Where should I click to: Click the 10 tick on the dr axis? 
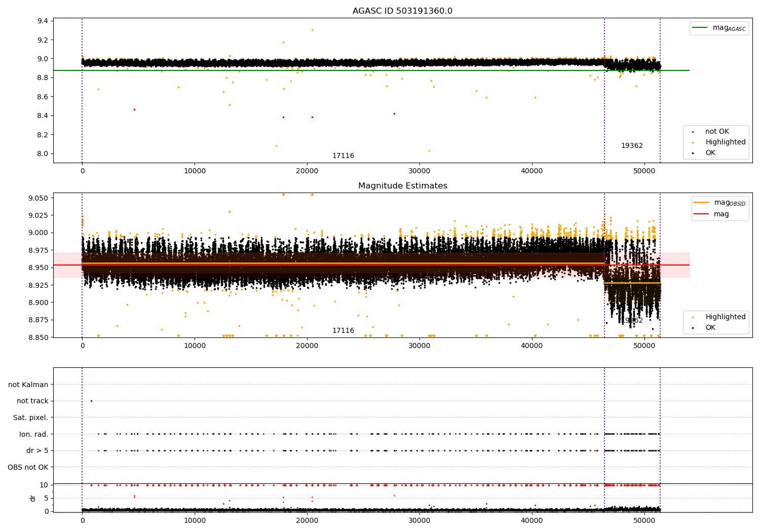[44, 485]
